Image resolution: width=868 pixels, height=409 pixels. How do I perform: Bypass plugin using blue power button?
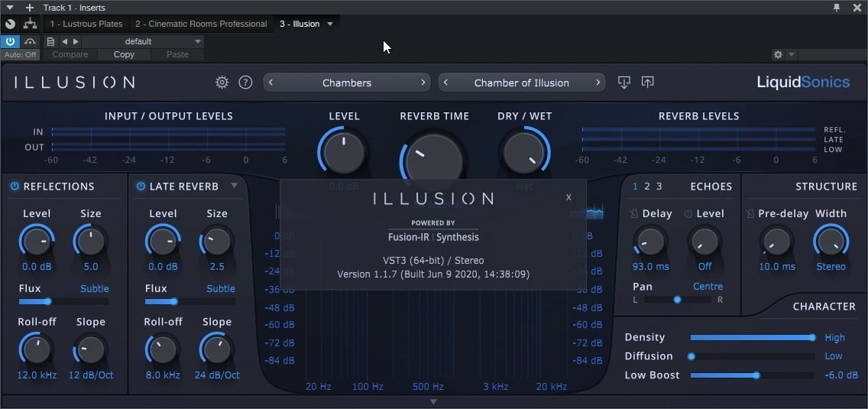click(10, 41)
